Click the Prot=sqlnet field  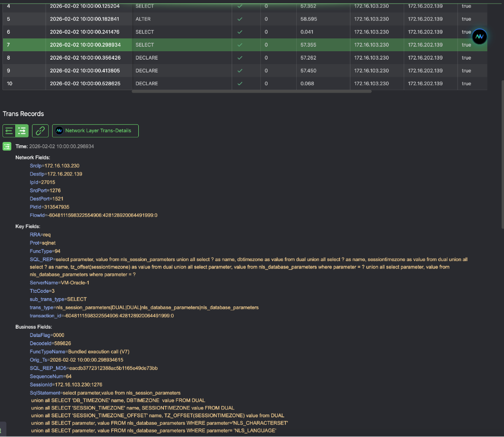(x=43, y=243)
